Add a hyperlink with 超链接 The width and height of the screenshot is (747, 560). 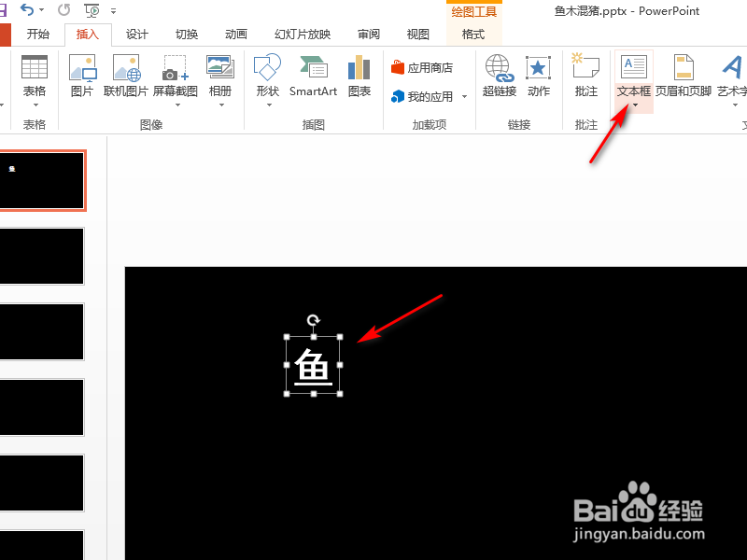point(499,75)
